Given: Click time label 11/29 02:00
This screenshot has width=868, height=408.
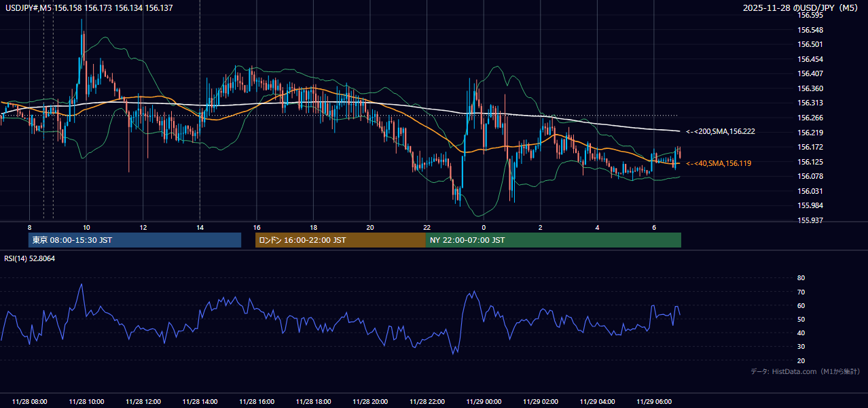Looking at the screenshot, I should tap(541, 401).
